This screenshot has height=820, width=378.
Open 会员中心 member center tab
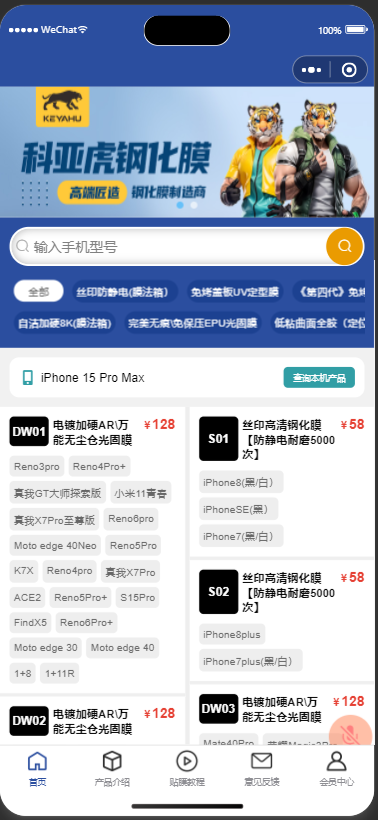click(x=337, y=769)
